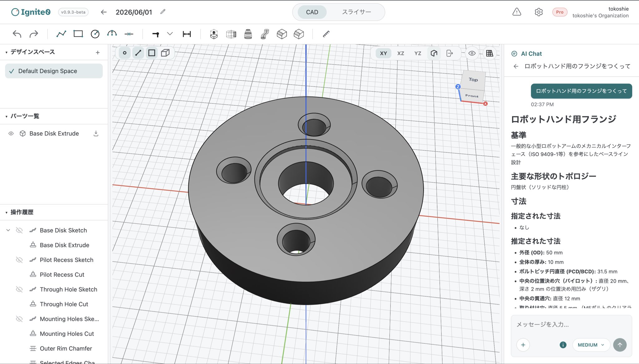
Task: Select the polyline sketch tool
Action: pyautogui.click(x=61, y=34)
